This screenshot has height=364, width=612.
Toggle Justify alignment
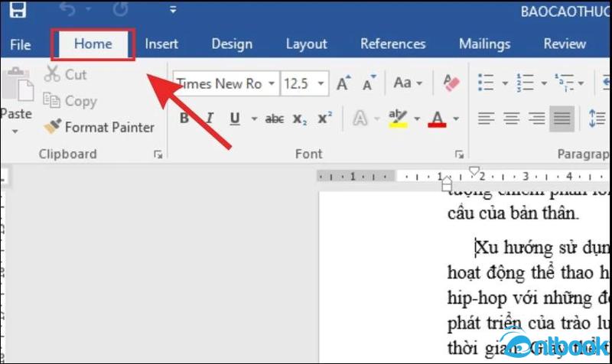(562, 119)
